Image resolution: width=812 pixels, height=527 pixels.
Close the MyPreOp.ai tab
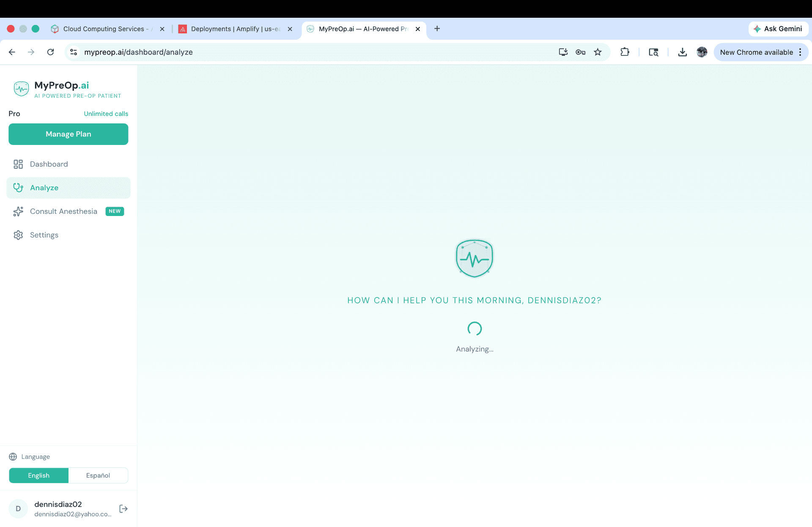click(x=418, y=29)
